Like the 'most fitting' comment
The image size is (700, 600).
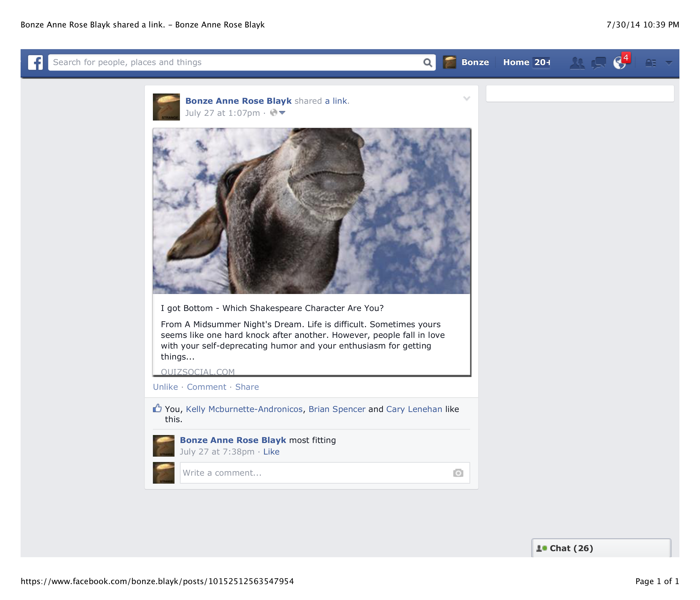(271, 452)
